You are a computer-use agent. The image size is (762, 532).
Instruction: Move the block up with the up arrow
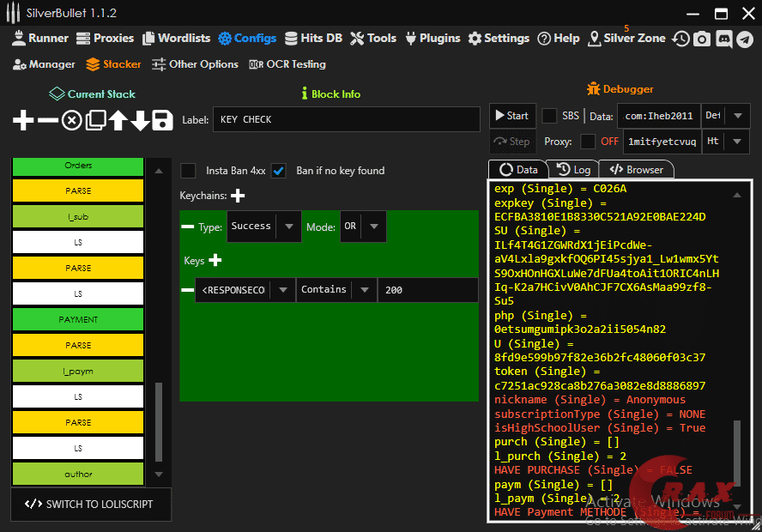point(118,120)
